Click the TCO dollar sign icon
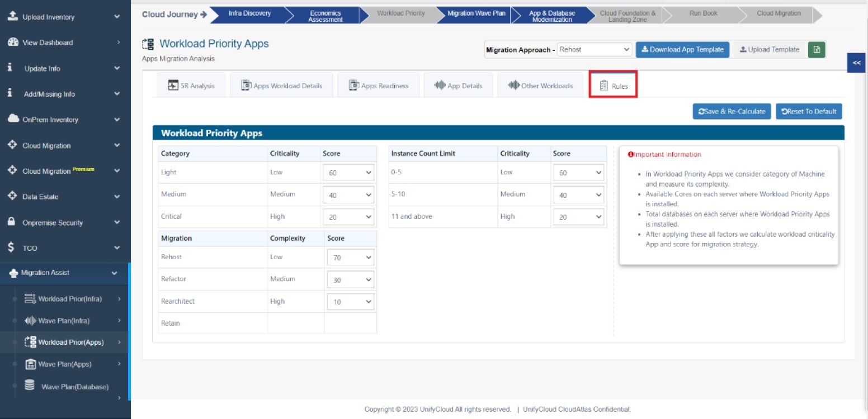The height and width of the screenshot is (419, 868). coord(11,247)
